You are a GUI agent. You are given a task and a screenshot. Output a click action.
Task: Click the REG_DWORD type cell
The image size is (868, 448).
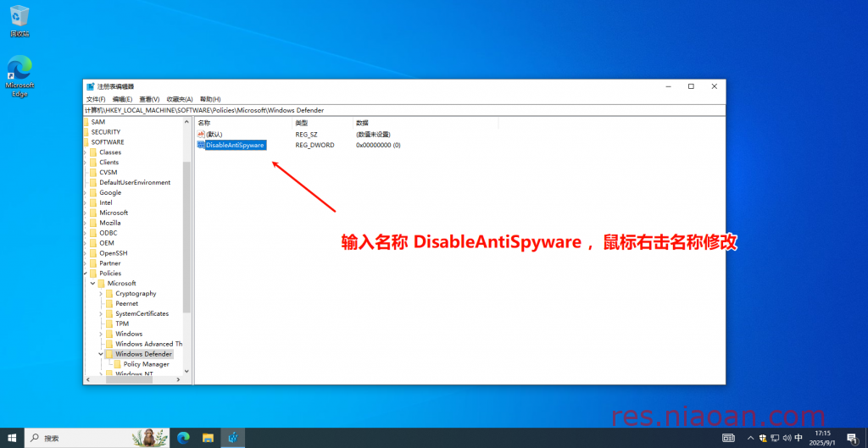(315, 145)
